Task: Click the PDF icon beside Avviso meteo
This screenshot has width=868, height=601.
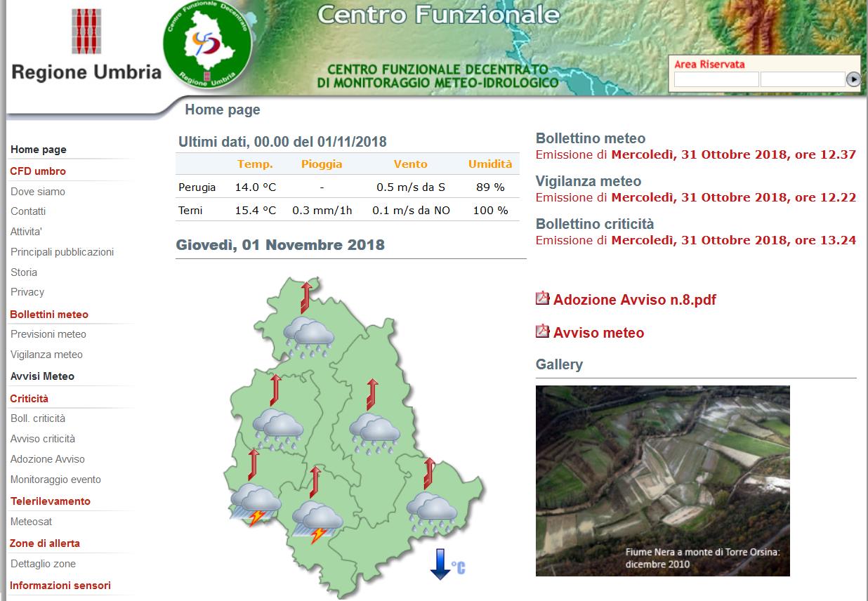Action: (x=542, y=331)
